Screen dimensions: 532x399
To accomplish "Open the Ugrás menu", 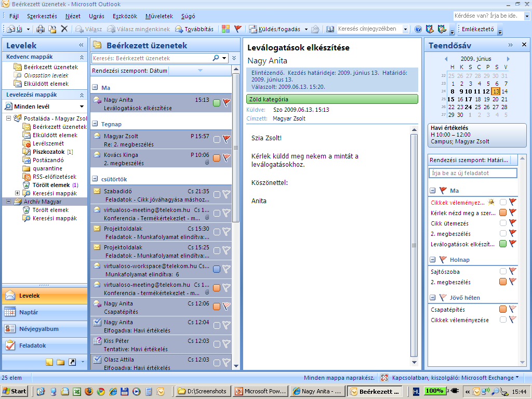I will [97, 16].
